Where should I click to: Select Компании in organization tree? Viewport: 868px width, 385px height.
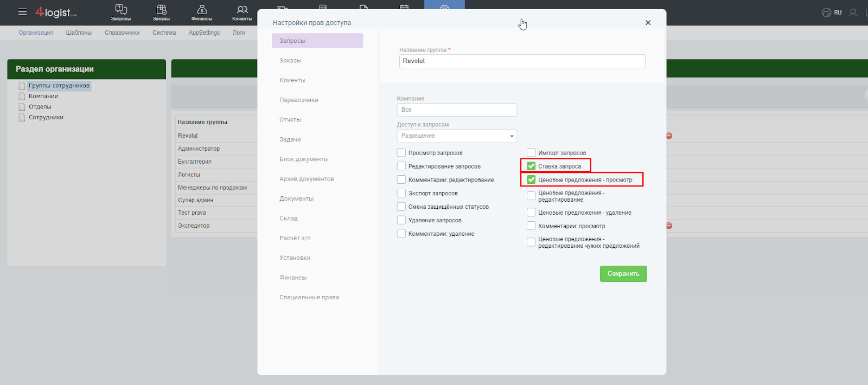(43, 96)
